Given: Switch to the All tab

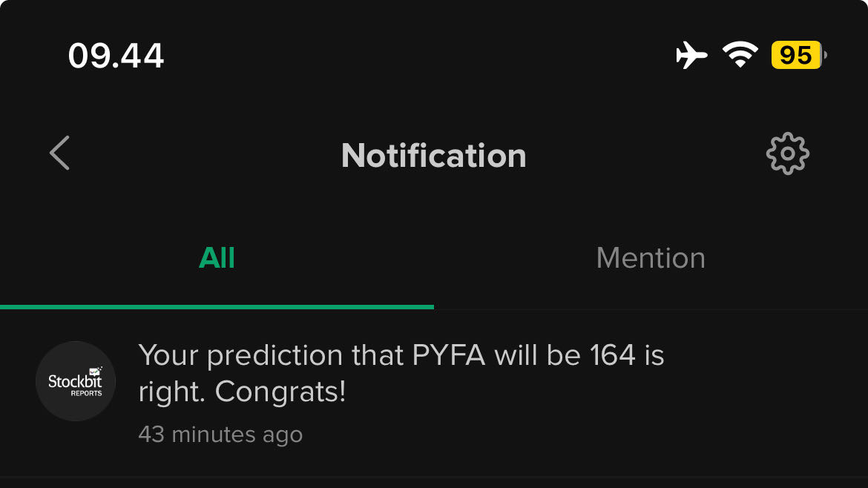Looking at the screenshot, I should tap(217, 258).
